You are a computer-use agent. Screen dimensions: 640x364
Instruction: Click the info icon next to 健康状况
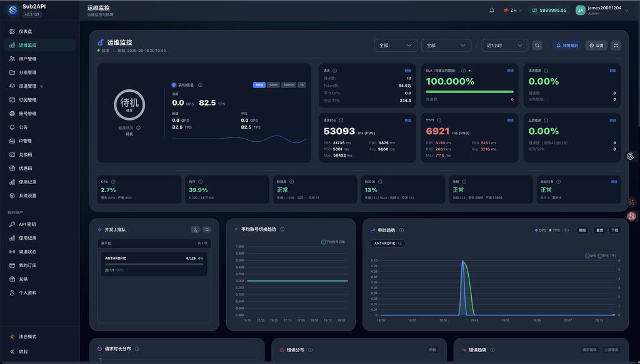coord(138,128)
